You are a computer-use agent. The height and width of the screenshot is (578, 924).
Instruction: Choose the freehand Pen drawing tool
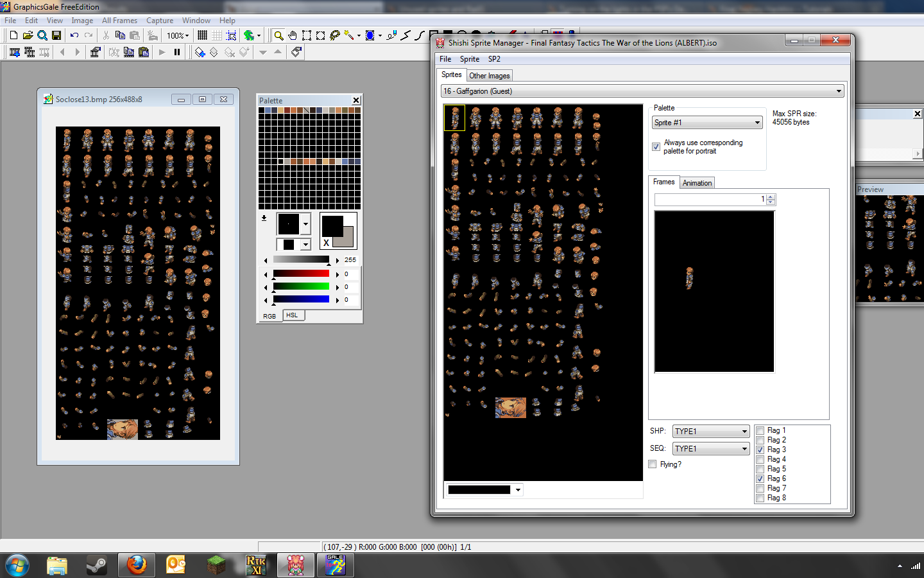(x=391, y=35)
